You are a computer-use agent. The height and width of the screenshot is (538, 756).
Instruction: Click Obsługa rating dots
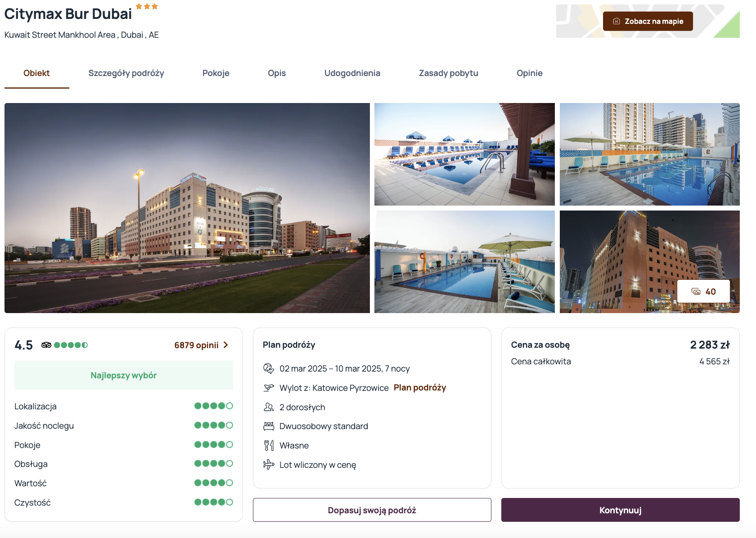coord(214,463)
